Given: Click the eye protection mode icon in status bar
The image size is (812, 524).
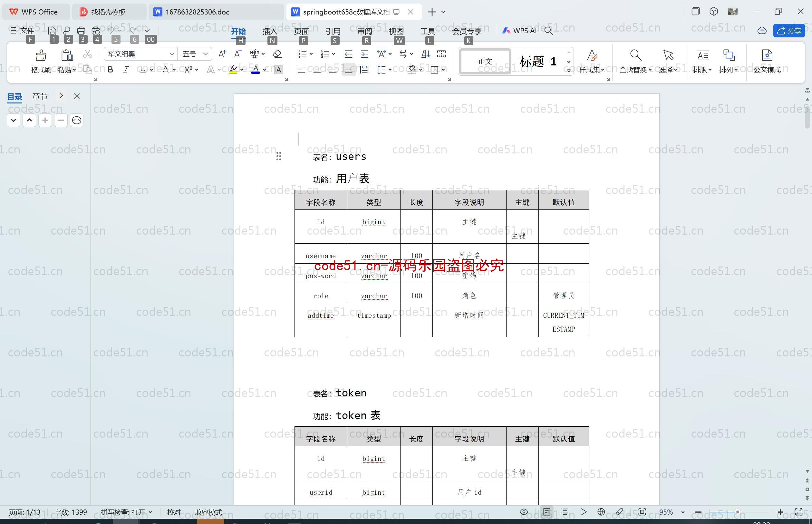Looking at the screenshot, I should [x=524, y=512].
